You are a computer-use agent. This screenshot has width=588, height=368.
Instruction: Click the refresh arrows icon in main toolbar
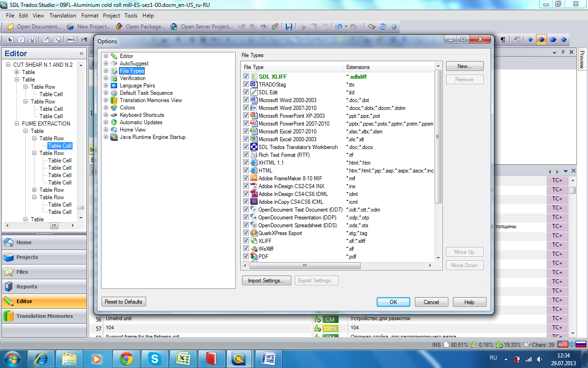[383, 27]
